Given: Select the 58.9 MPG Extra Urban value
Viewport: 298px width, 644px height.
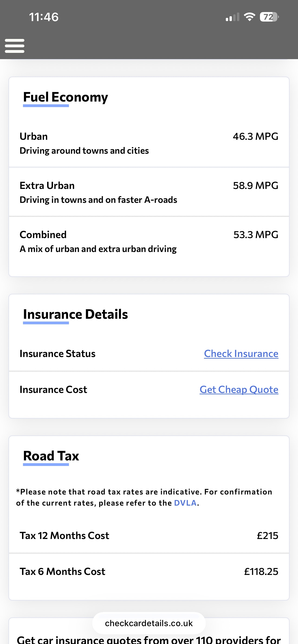Looking at the screenshot, I should click(256, 185).
